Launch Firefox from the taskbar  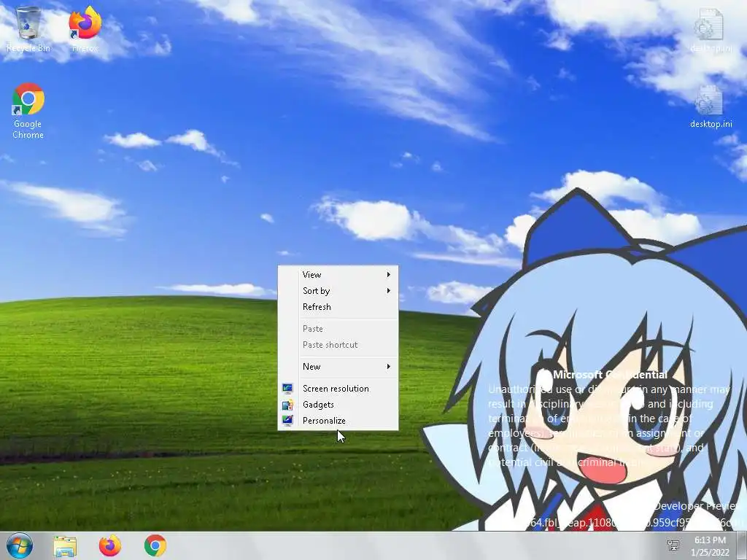pos(110,545)
